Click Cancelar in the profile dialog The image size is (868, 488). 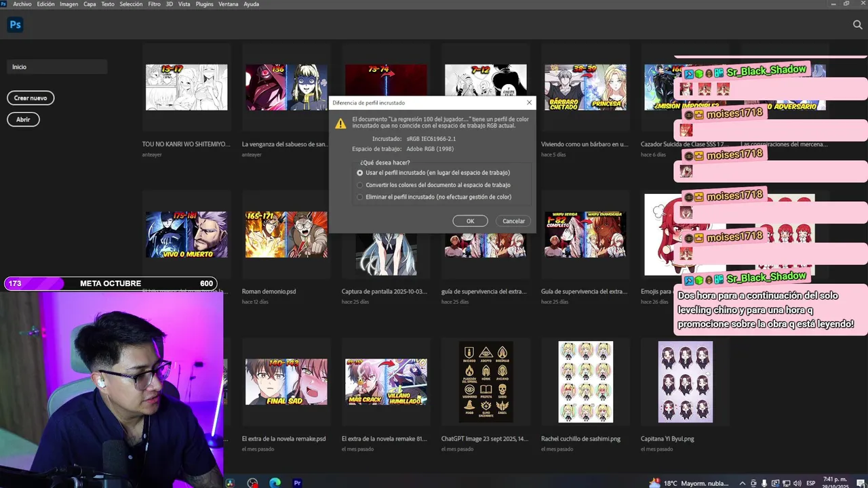point(513,221)
